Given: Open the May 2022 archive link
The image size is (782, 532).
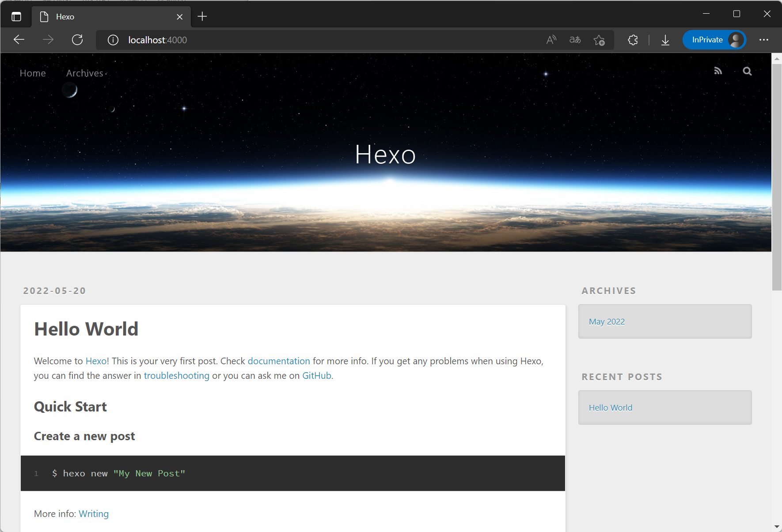Looking at the screenshot, I should pyautogui.click(x=607, y=322).
